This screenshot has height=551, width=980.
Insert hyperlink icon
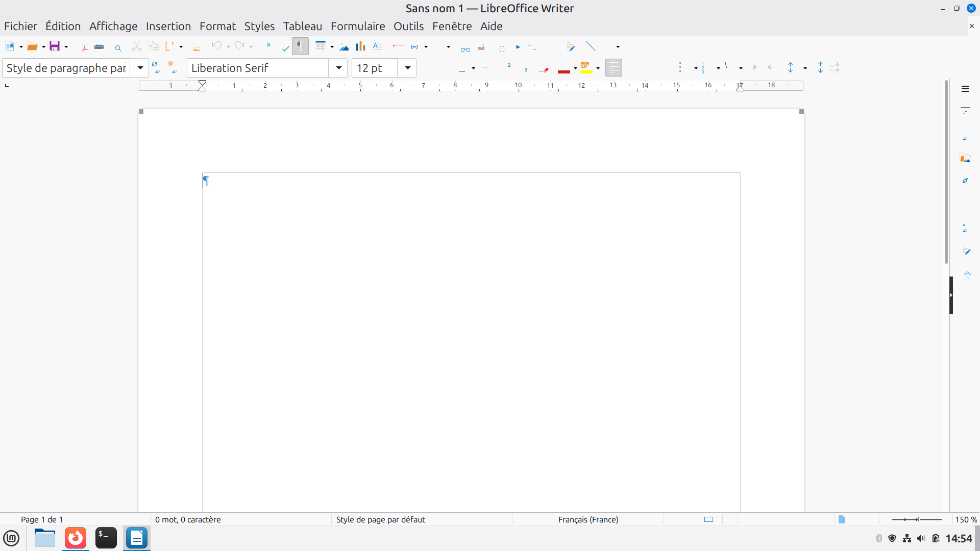click(465, 48)
